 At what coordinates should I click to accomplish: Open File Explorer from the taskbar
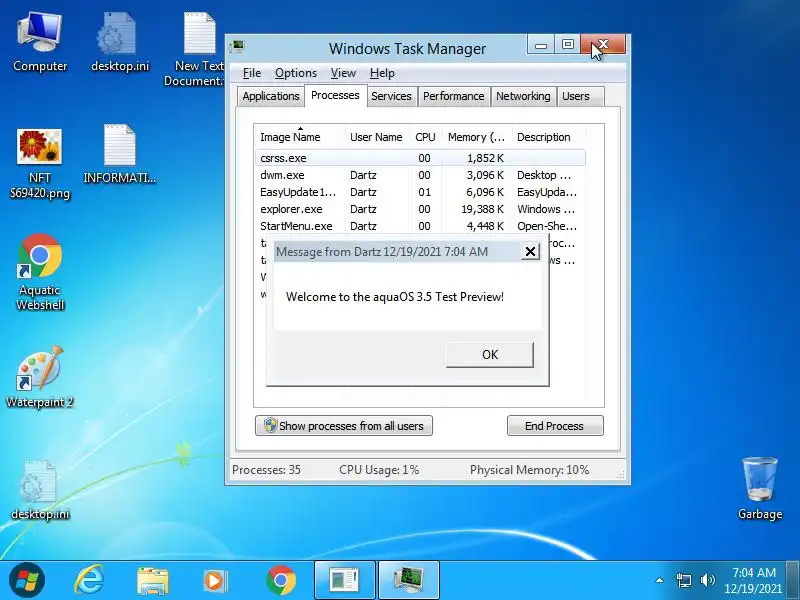click(153, 580)
